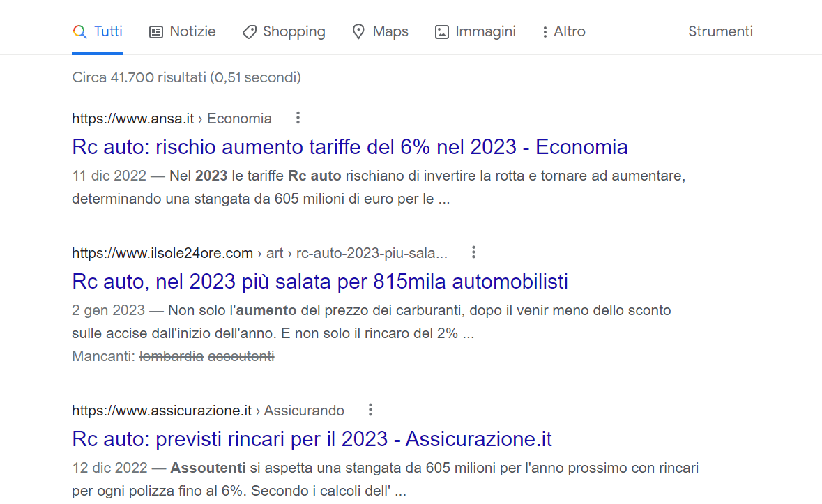Open the Maps results tab
822x504 pixels.
click(390, 31)
